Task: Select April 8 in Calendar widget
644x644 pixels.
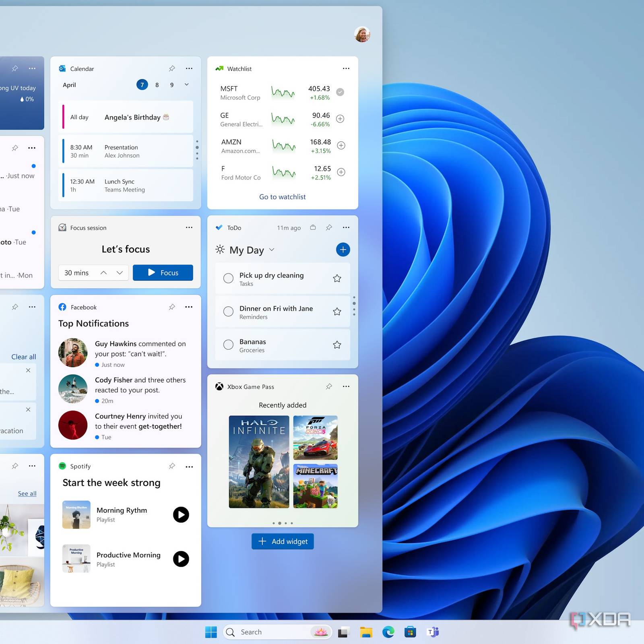Action: pos(157,85)
